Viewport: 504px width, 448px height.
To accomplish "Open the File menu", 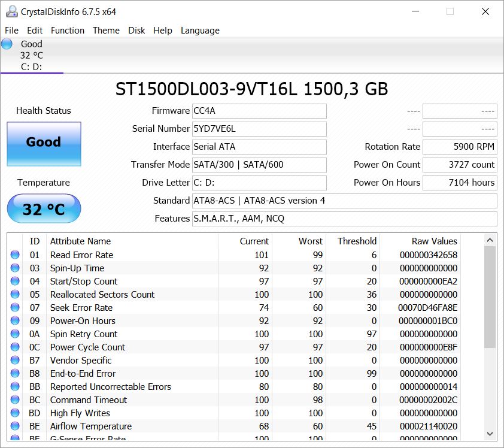I will point(11,30).
